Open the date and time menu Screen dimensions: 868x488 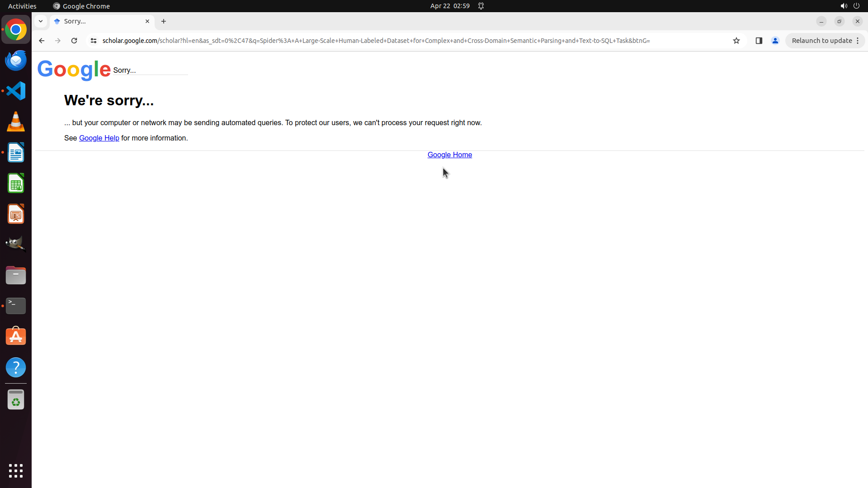[x=450, y=6]
